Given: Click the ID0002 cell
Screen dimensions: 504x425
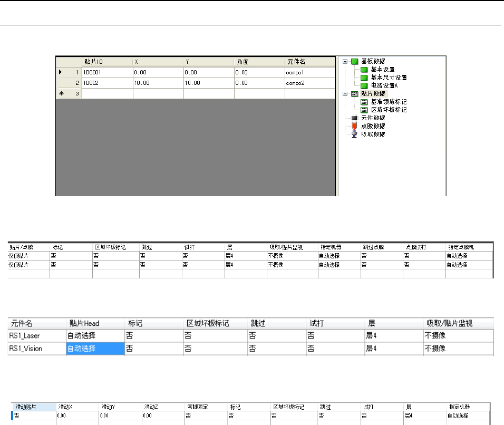Looking at the screenshot, I should (108, 83).
